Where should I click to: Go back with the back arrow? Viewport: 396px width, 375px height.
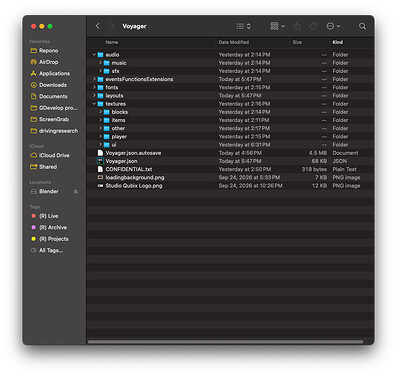[x=98, y=26]
